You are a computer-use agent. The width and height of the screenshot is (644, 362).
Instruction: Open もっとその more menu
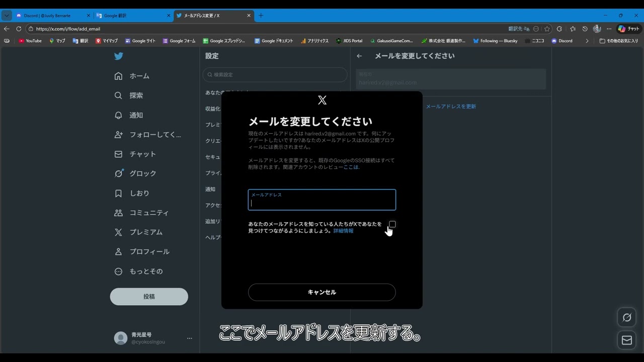[138, 271]
